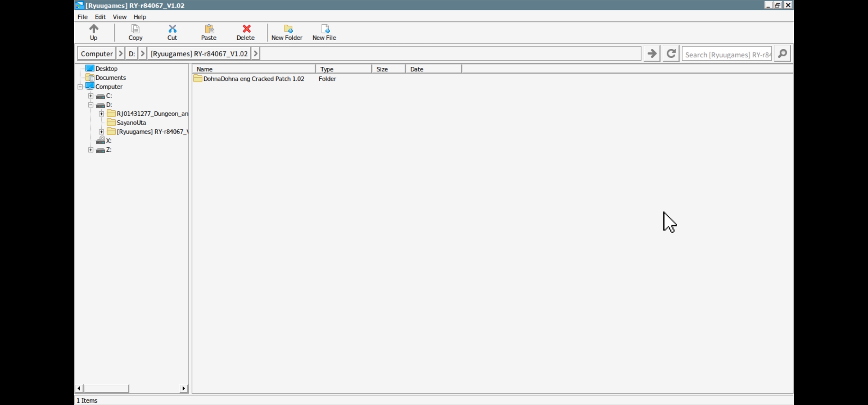Select SayanoUta folder in tree
This screenshot has height=405, width=868.
[x=131, y=123]
